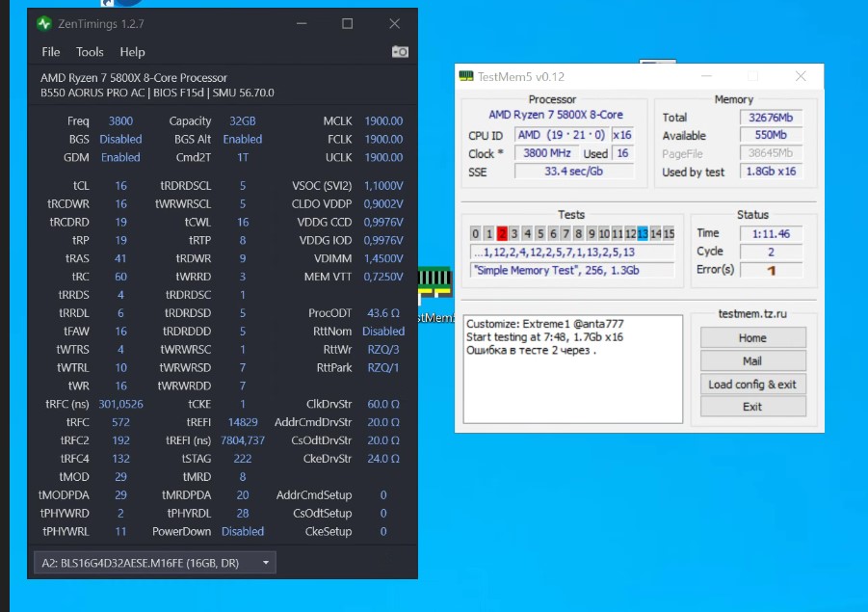Open the File menu in ZenTimings

50,52
